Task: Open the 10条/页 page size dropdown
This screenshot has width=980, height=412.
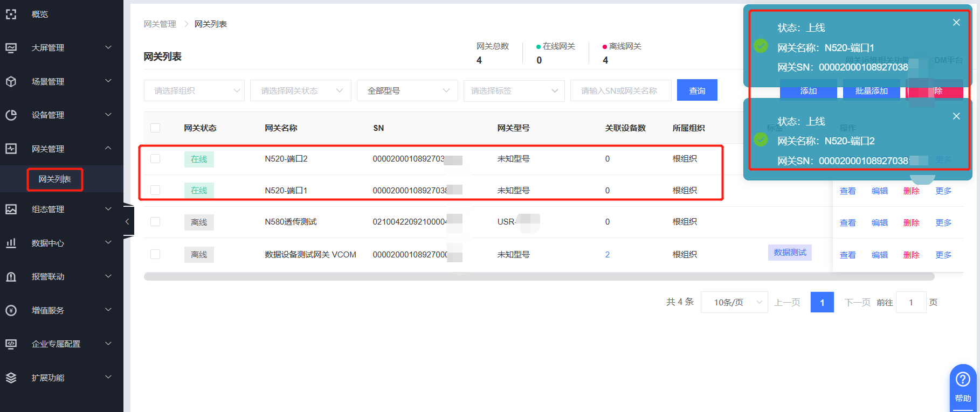Action: 734,303
